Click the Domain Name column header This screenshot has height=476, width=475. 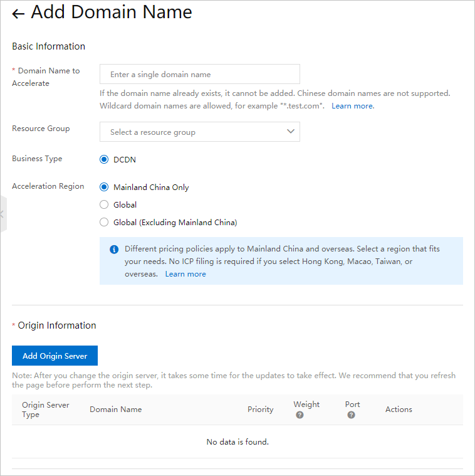115,410
